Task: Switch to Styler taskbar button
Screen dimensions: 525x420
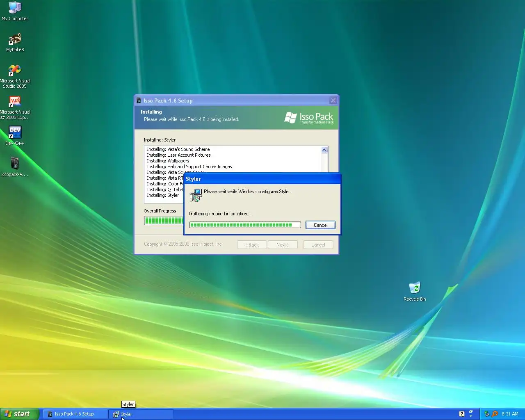Action: [x=142, y=414]
